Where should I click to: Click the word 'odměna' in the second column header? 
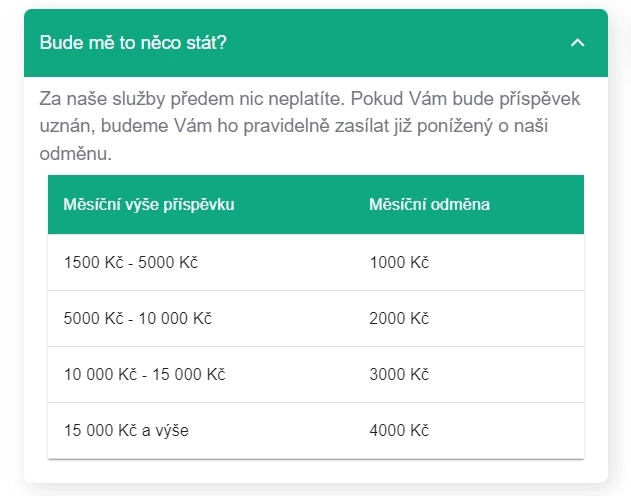(x=460, y=205)
